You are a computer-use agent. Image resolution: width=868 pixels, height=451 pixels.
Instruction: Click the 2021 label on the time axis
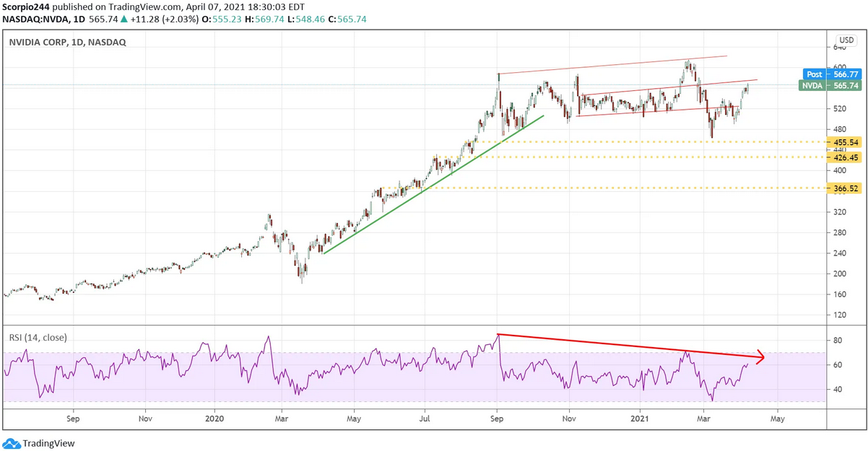click(641, 417)
